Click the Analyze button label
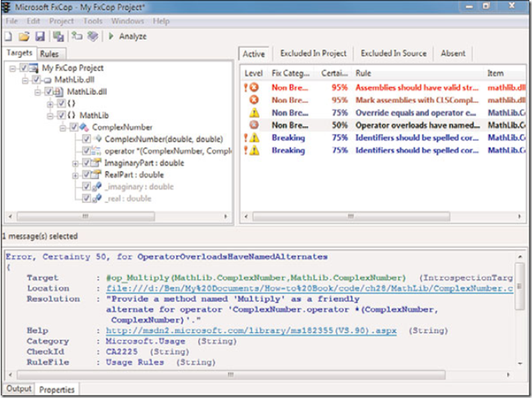Screen dimensions: 532x398 pyautogui.click(x=132, y=36)
